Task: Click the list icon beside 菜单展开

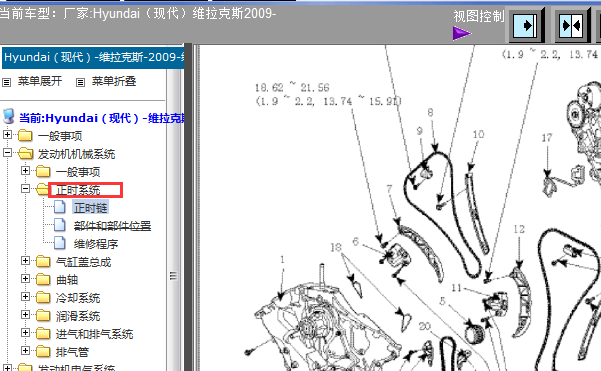Action: (7, 82)
